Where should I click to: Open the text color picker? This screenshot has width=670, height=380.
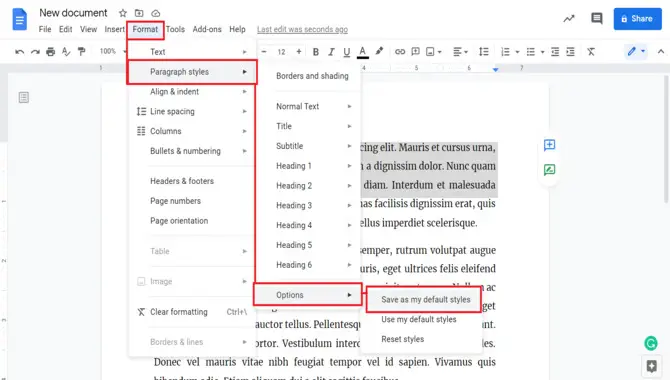[x=362, y=52]
